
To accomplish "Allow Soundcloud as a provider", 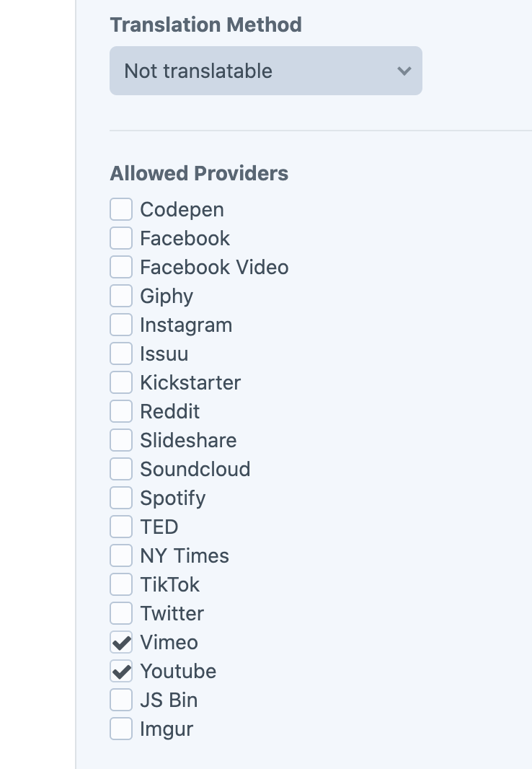I will coord(120,469).
